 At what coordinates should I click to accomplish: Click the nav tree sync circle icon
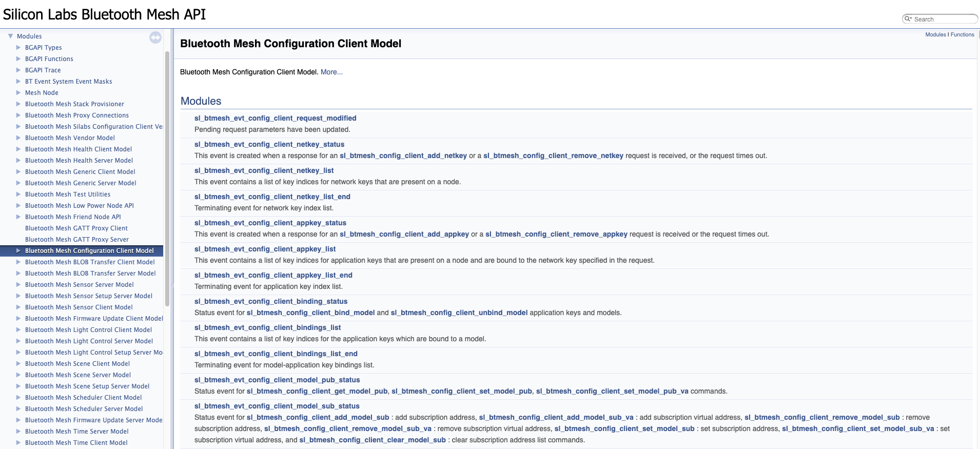pos(155,37)
